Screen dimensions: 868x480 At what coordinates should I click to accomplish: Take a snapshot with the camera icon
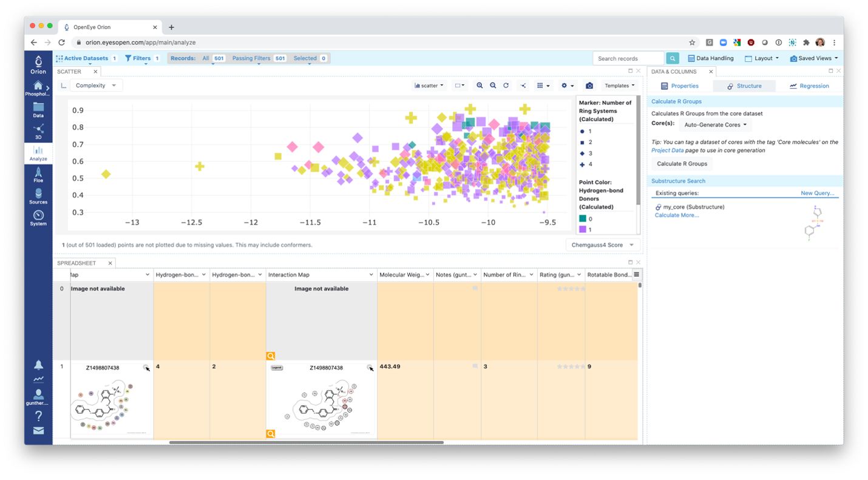(589, 86)
